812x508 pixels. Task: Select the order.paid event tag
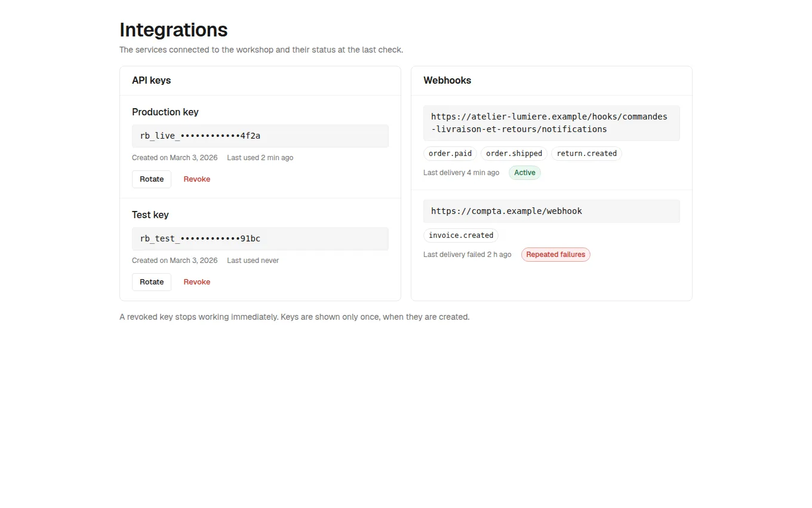coord(450,154)
